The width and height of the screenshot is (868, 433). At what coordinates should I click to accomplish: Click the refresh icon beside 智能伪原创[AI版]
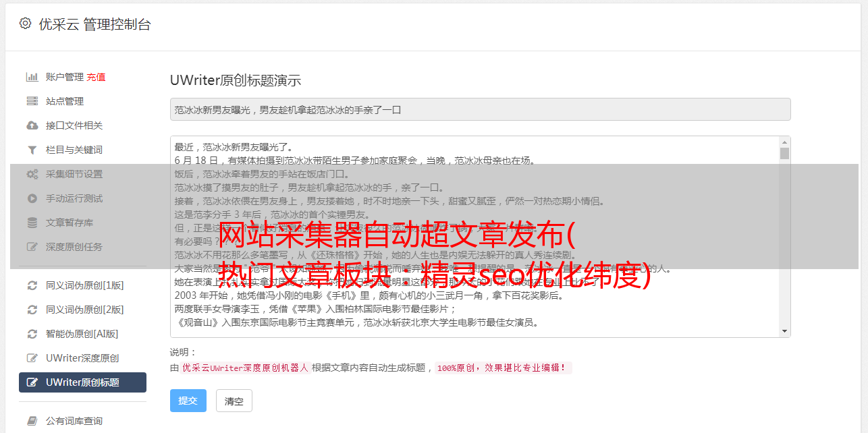tap(32, 334)
